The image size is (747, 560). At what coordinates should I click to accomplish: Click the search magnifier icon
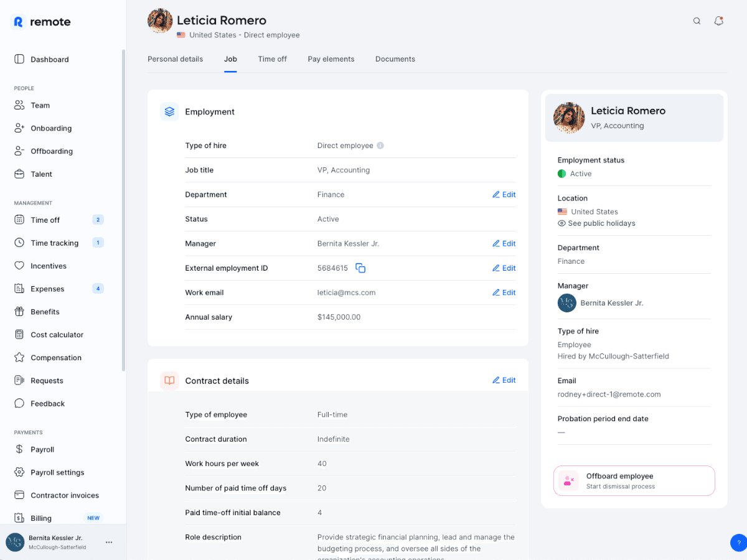(x=697, y=21)
